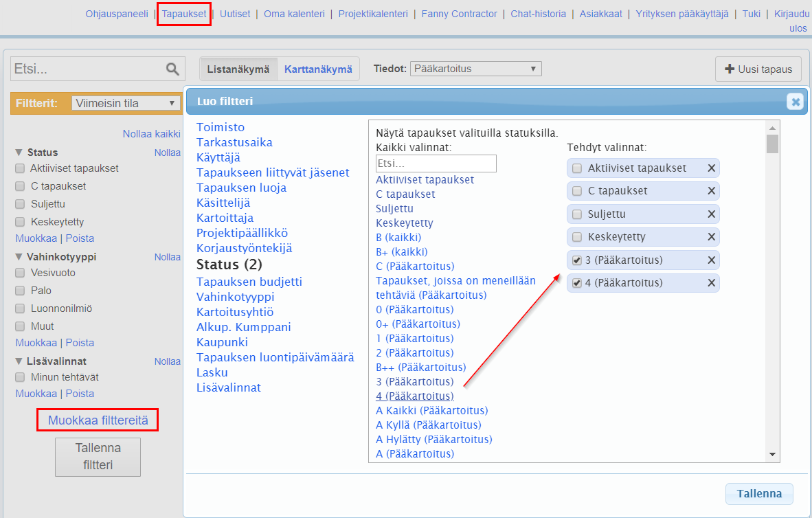Switch to Karttanäkymä tab
The image size is (812, 518).
318,69
